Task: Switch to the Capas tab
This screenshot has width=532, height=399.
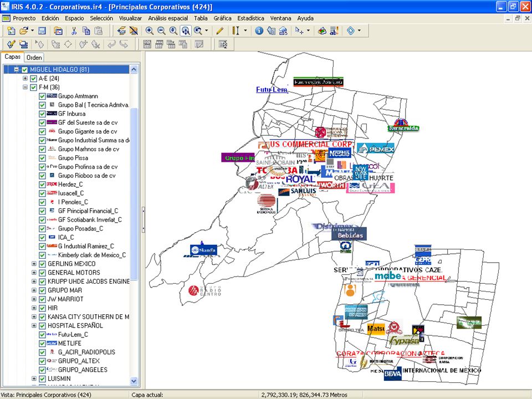Action: (13, 57)
